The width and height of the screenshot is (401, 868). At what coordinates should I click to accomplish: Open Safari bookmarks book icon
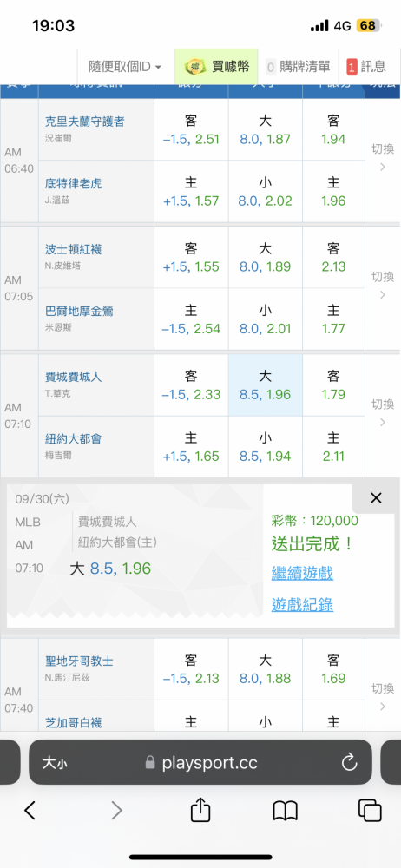point(286,811)
